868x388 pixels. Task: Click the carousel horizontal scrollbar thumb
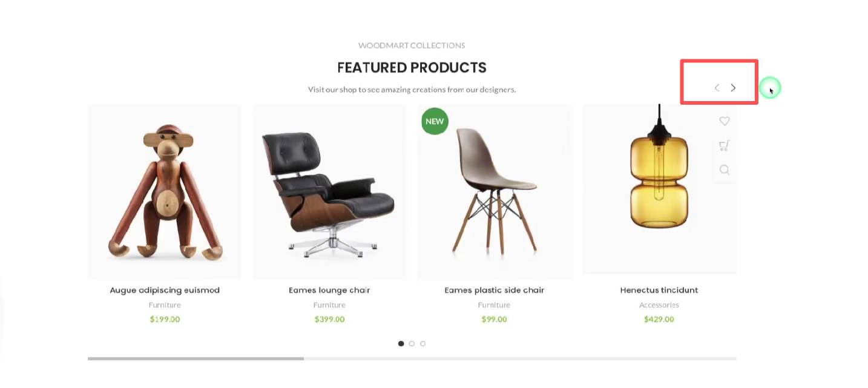coord(196,358)
